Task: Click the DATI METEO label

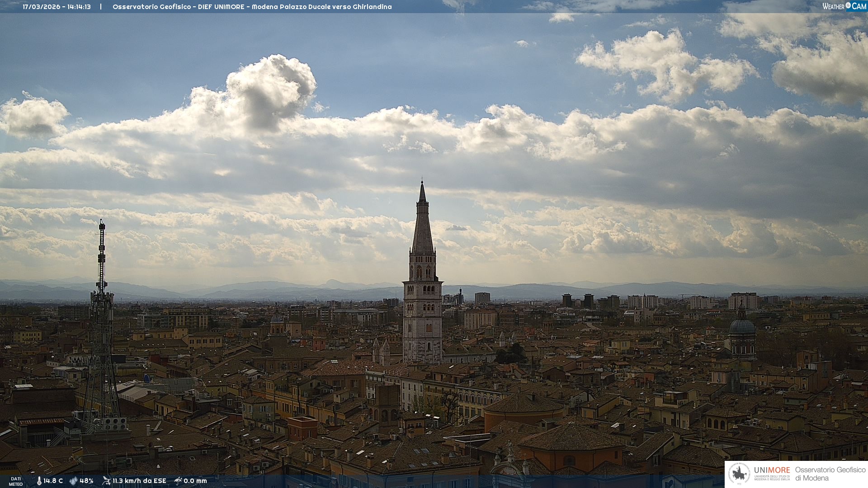Action: pyautogui.click(x=16, y=481)
